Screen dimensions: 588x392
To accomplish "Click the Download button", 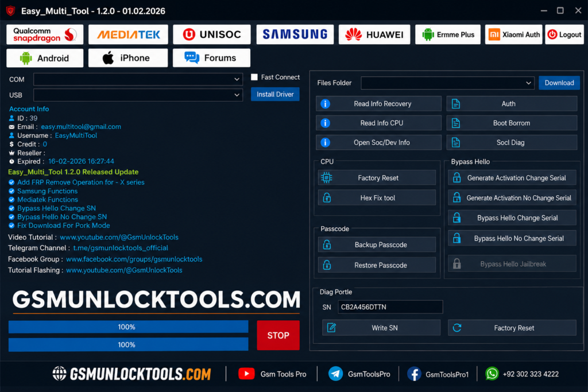I will pos(559,83).
